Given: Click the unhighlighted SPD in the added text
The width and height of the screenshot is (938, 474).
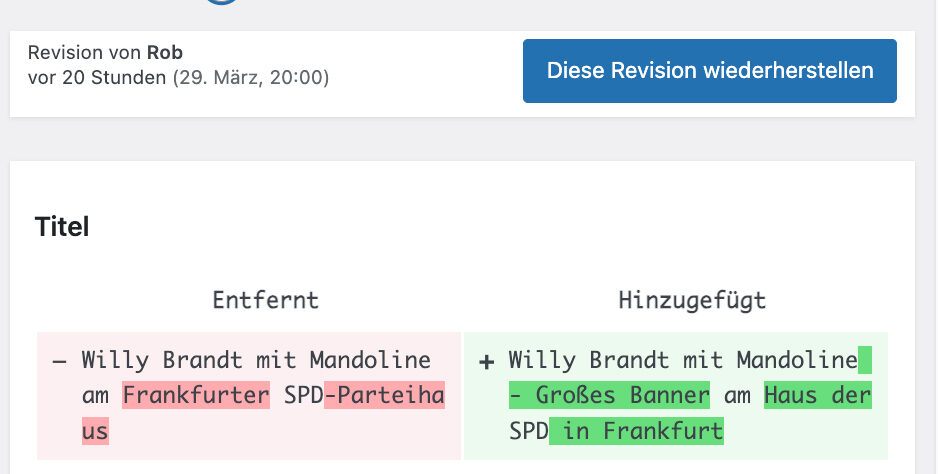Looking at the screenshot, I should tap(528, 431).
